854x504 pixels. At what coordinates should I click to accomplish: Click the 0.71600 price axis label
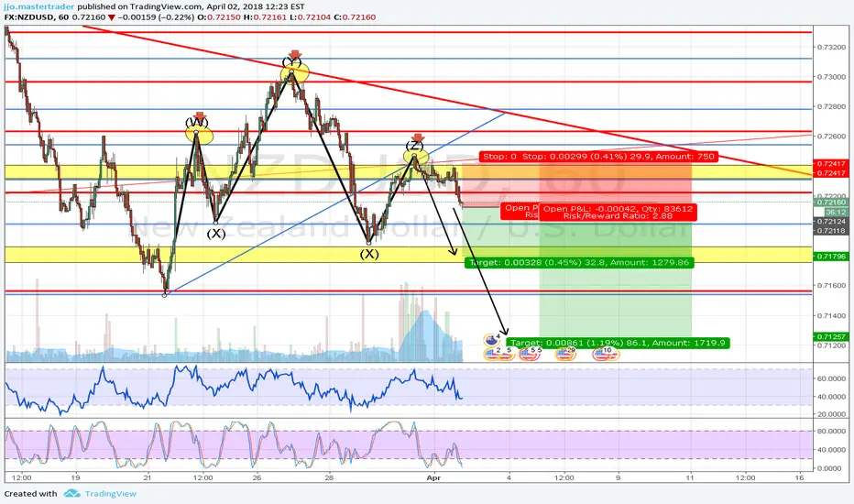tap(830, 285)
